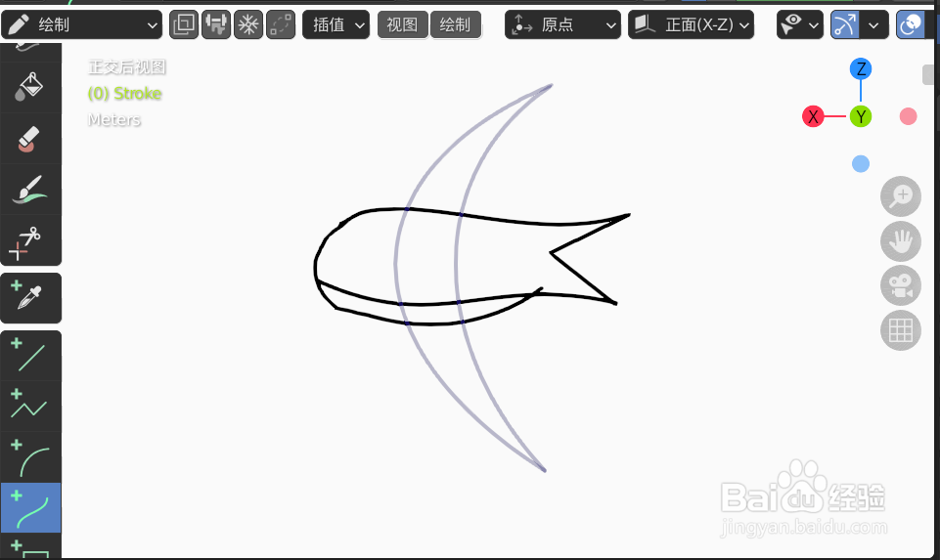Toggle camera view with the camera icon
940x560 pixels.
(x=901, y=285)
